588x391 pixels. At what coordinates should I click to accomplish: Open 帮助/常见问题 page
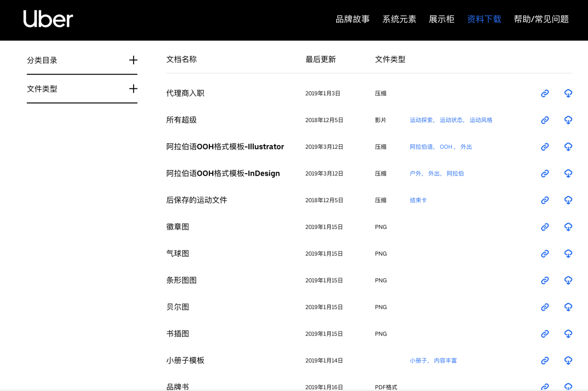point(541,20)
